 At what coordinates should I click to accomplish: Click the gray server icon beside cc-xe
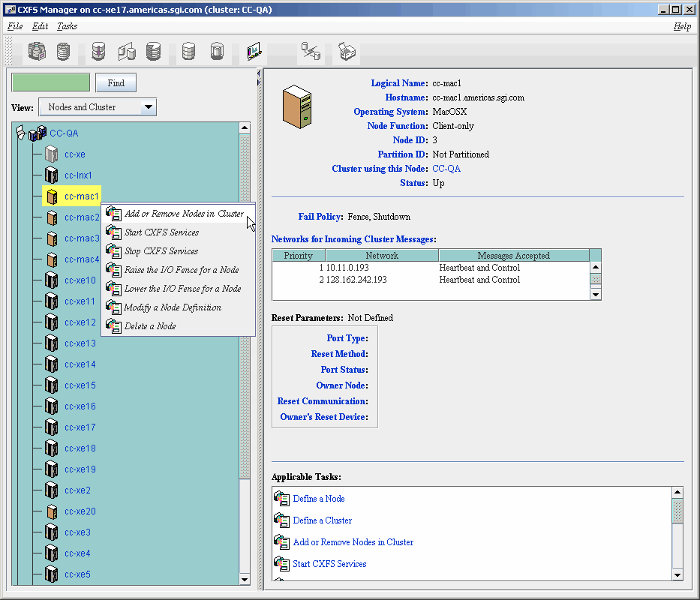click(x=51, y=154)
